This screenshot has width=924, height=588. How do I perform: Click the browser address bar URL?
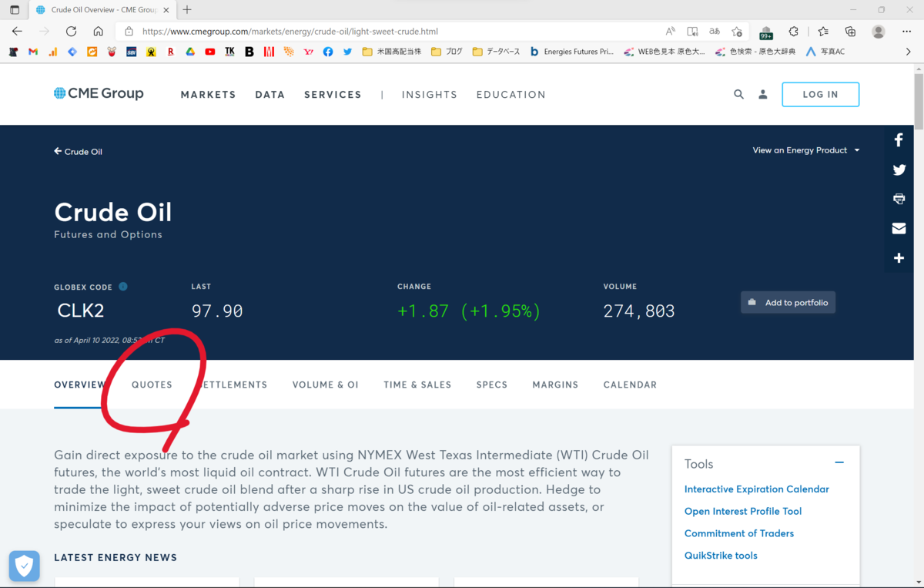point(290,32)
